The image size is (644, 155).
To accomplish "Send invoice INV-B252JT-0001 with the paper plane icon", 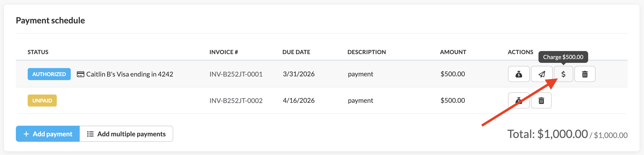I will [x=542, y=74].
